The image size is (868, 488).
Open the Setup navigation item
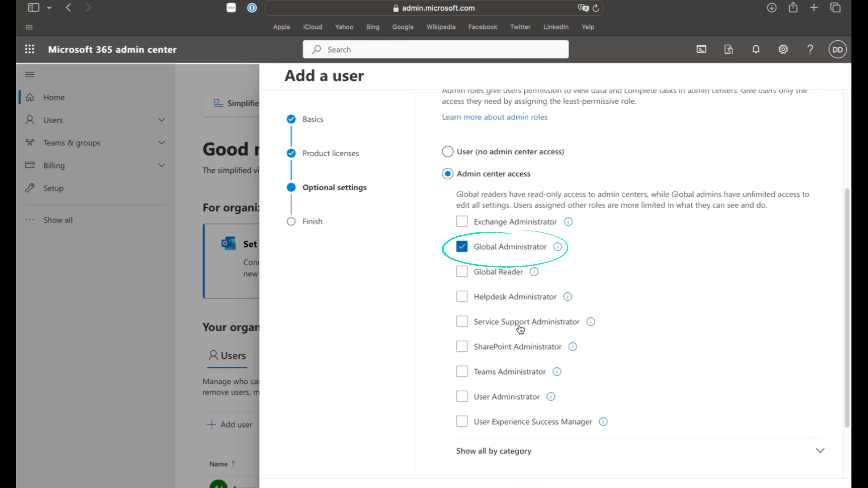click(53, 188)
